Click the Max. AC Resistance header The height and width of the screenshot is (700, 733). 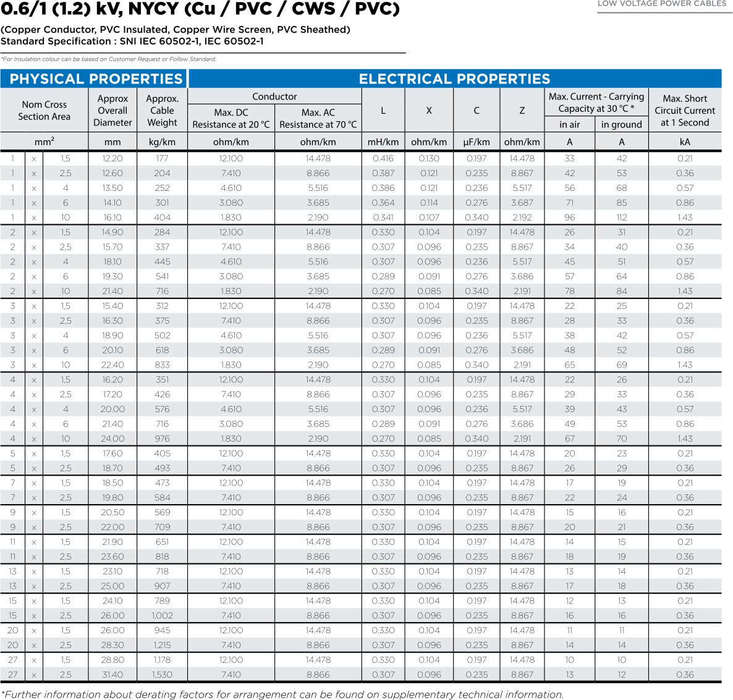[318, 118]
